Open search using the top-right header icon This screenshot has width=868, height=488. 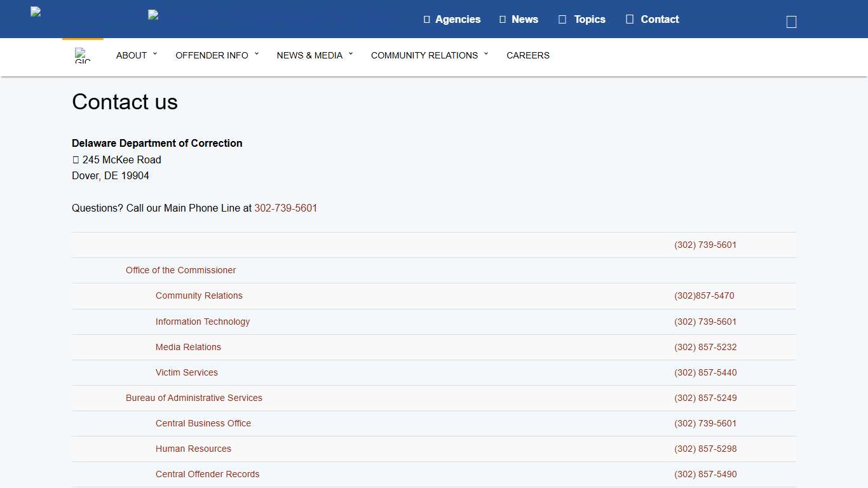click(x=791, y=22)
